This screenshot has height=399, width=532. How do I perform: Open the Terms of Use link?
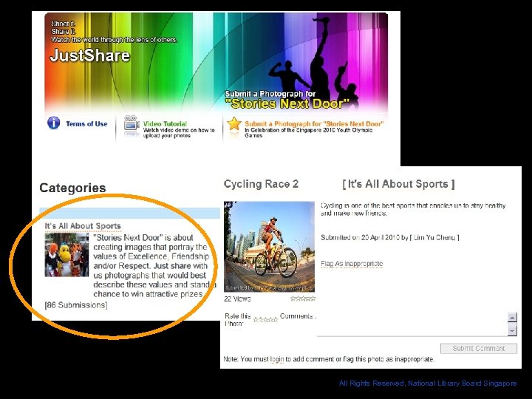pyautogui.click(x=86, y=124)
